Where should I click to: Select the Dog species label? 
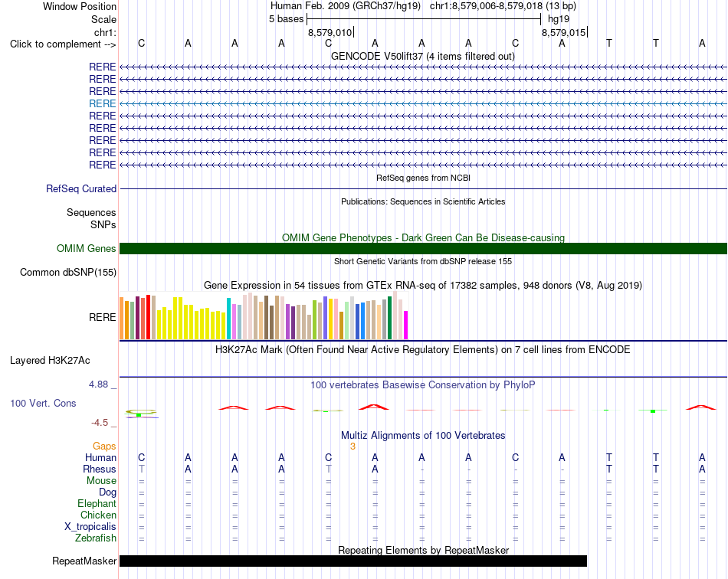pos(107,492)
